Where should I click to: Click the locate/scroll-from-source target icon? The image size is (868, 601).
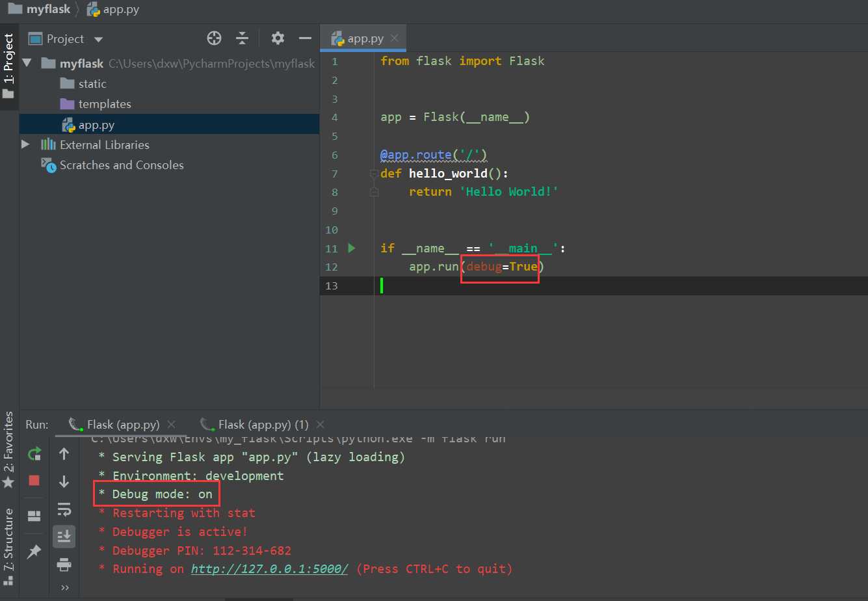coord(214,38)
